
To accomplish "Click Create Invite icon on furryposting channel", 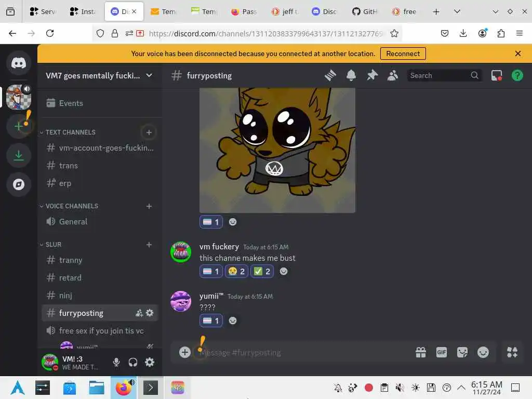I will [x=139, y=313].
